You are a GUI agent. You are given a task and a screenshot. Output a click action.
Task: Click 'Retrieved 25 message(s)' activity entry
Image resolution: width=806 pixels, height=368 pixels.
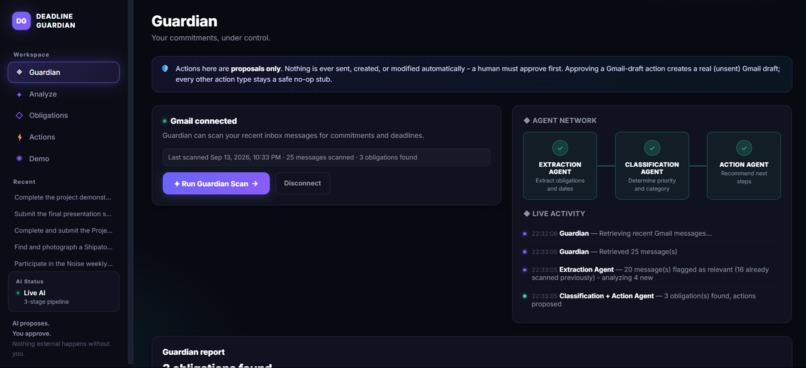coord(652,252)
